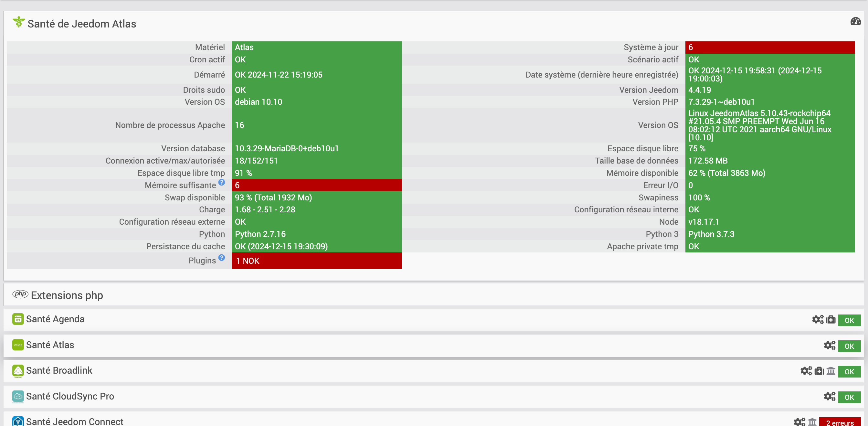Click the medkit icon in Santé Broadlink row
868x426 pixels.
tap(819, 371)
